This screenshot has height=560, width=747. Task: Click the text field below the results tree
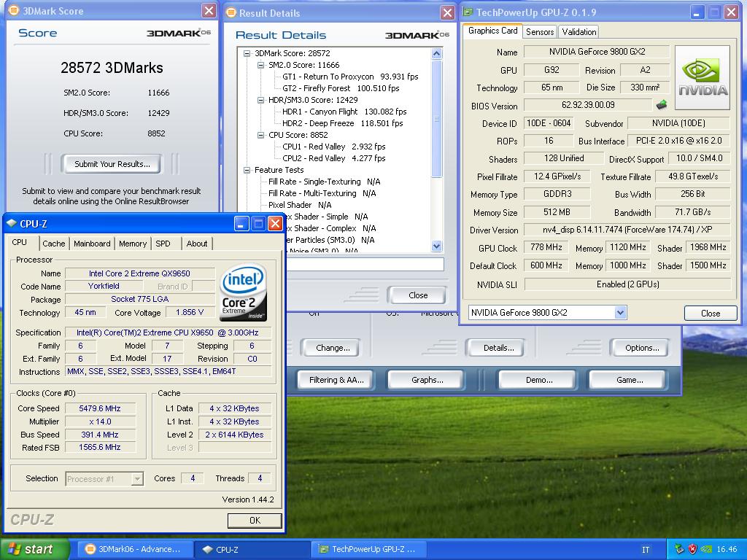coord(365,264)
